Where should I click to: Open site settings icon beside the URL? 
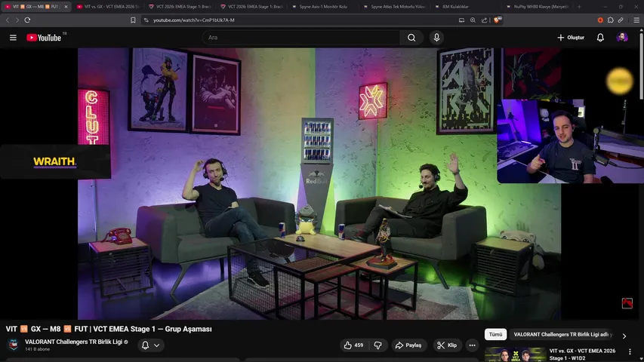146,20
